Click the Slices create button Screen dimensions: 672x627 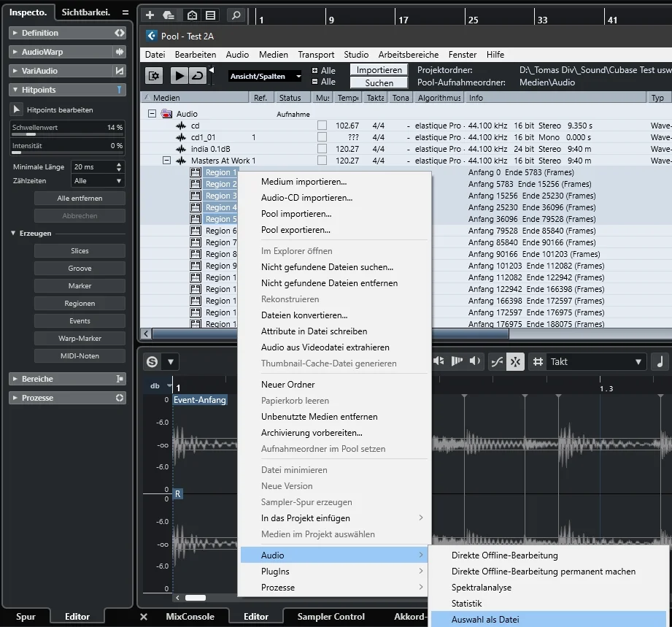pos(80,250)
